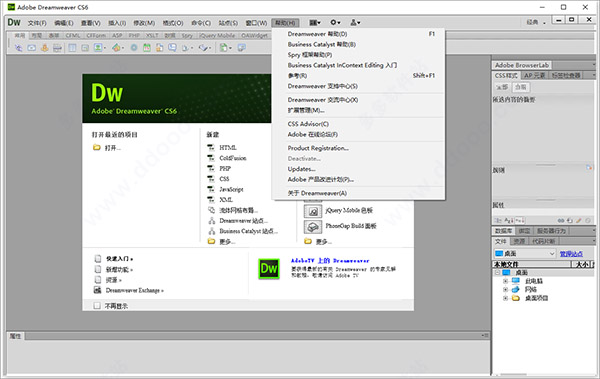Insert a Horizontal Rule using toolbar icon
Viewport: 600px width, 379px height.
pos(57,48)
